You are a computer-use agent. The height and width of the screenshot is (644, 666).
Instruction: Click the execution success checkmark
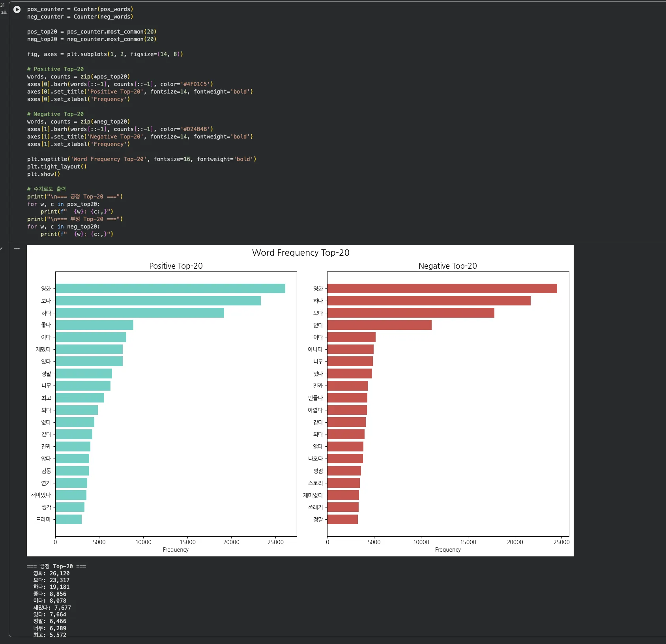click(1, 249)
